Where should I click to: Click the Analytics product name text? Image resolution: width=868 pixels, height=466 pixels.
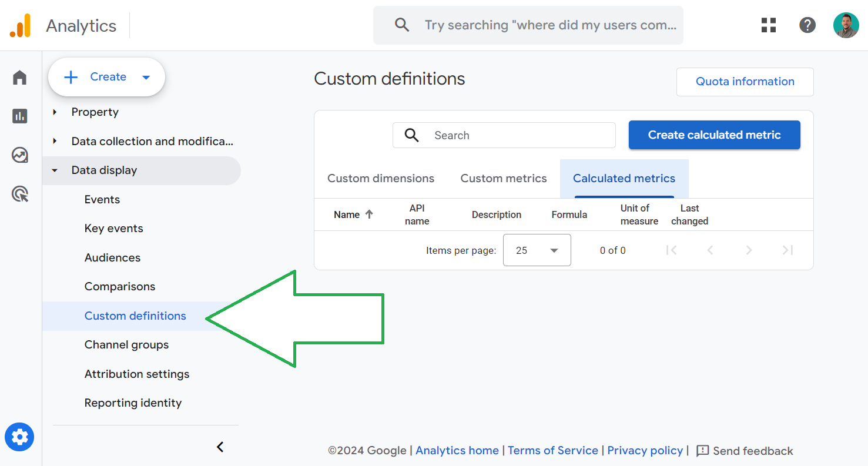coord(81,26)
